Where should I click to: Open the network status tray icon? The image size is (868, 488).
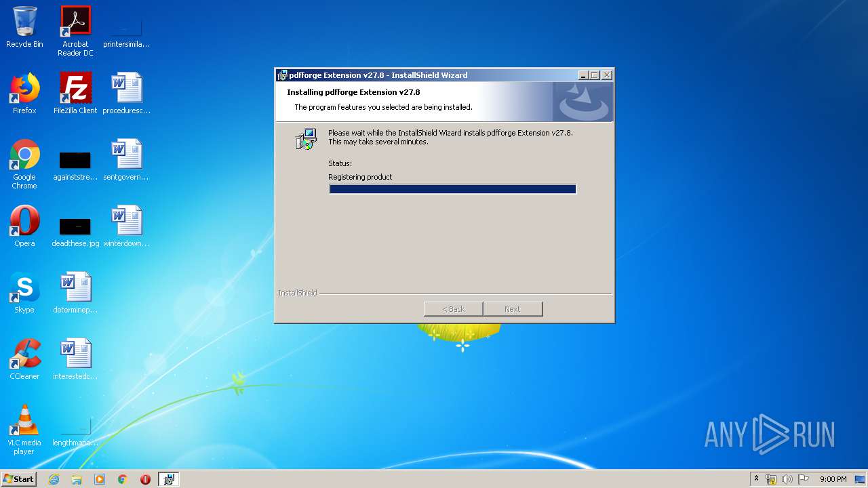(x=771, y=479)
